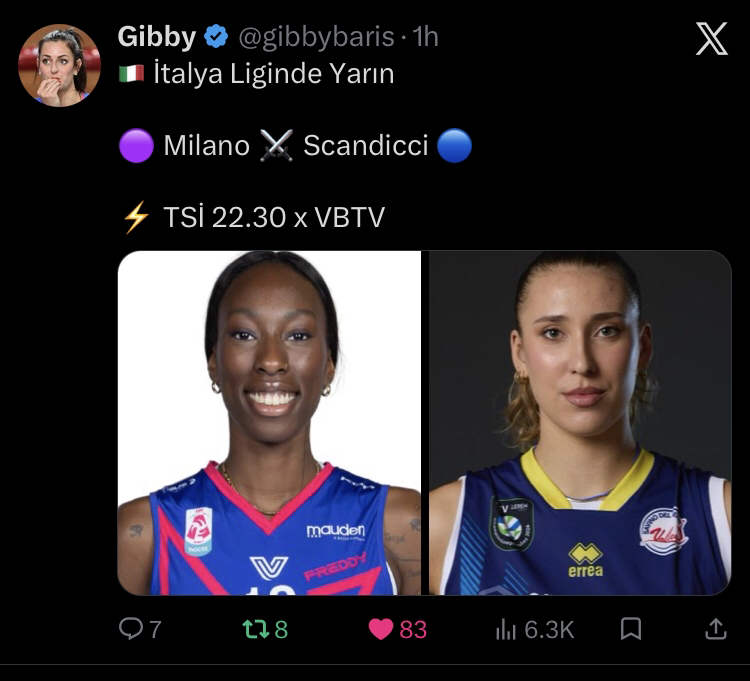Click the repost count 8
The image size is (750, 681).
click(281, 629)
